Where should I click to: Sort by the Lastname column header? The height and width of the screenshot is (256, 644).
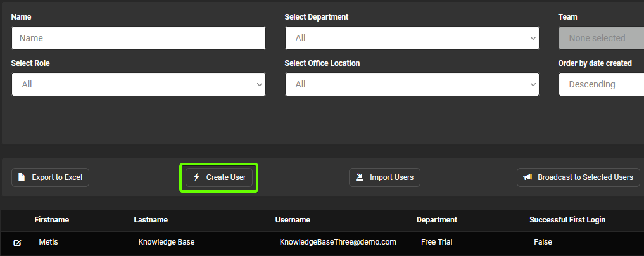tap(151, 220)
